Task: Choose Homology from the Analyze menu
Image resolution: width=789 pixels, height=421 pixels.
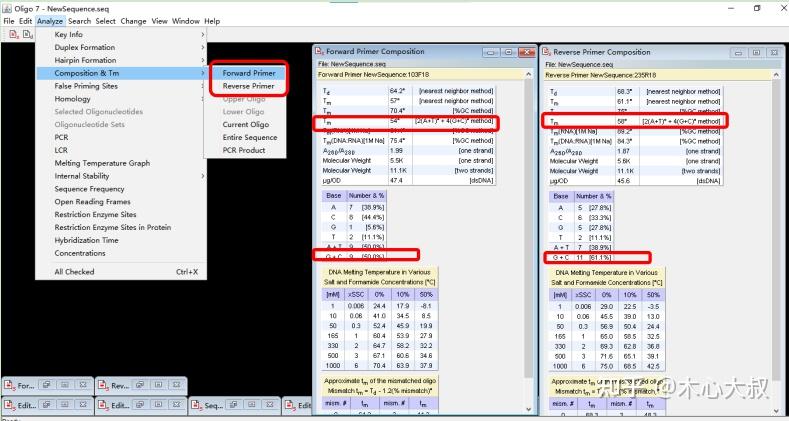Action: [121, 99]
